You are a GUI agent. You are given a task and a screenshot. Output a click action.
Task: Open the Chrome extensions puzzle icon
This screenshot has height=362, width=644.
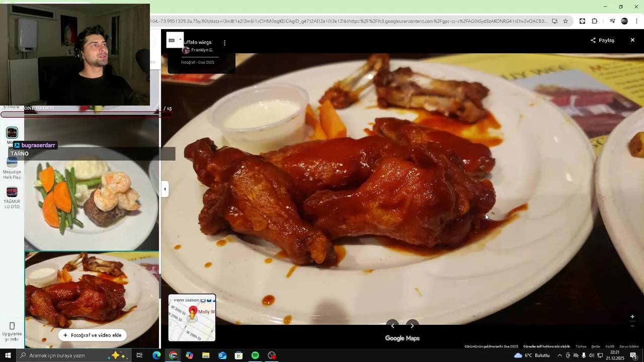click(x=594, y=21)
